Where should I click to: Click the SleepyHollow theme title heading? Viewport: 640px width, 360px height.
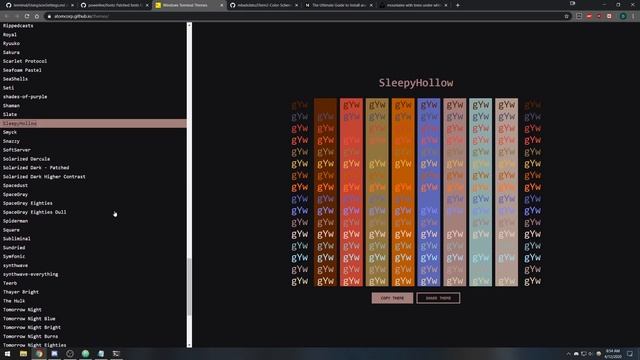416,83
